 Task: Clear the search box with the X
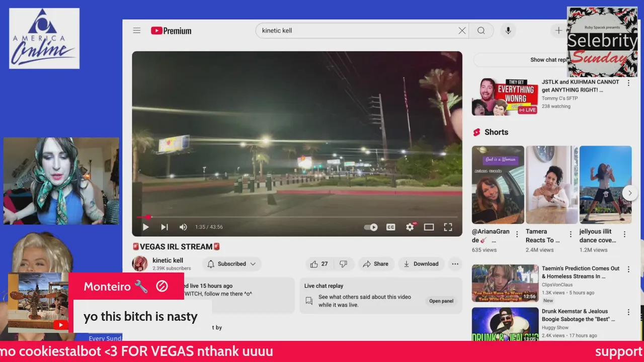pyautogui.click(x=462, y=31)
